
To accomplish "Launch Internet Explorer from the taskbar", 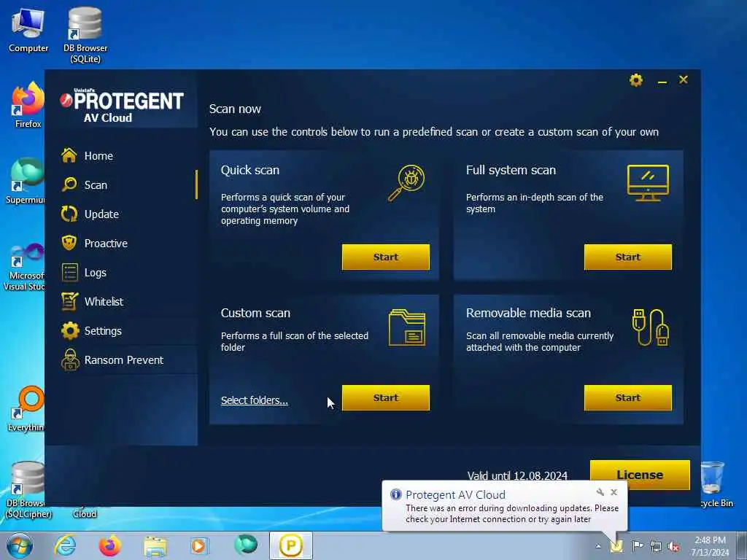I will [65, 545].
